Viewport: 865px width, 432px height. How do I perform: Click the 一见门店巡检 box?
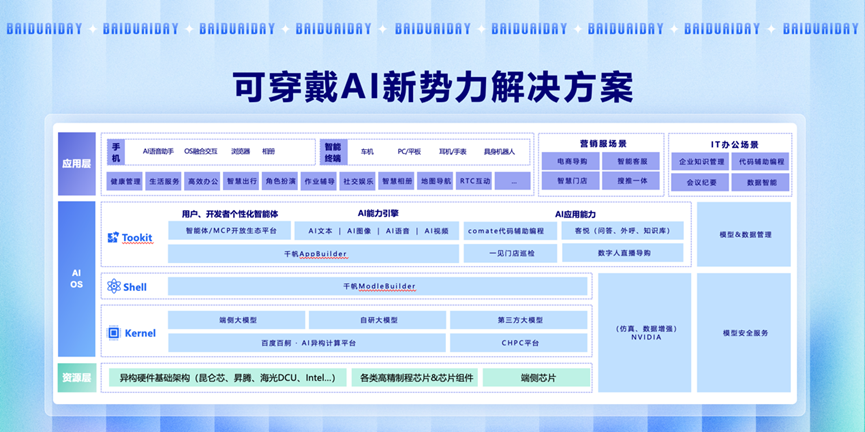click(x=510, y=253)
